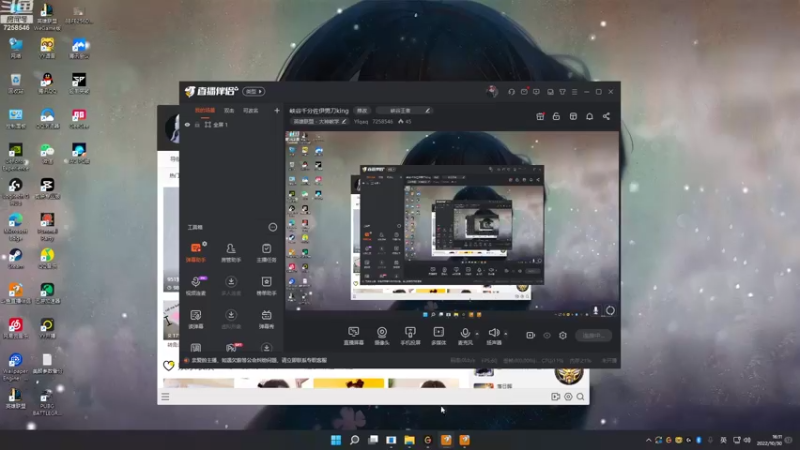Open the mode switch pill next to logo
This screenshot has height=450, width=800.
coord(254,91)
